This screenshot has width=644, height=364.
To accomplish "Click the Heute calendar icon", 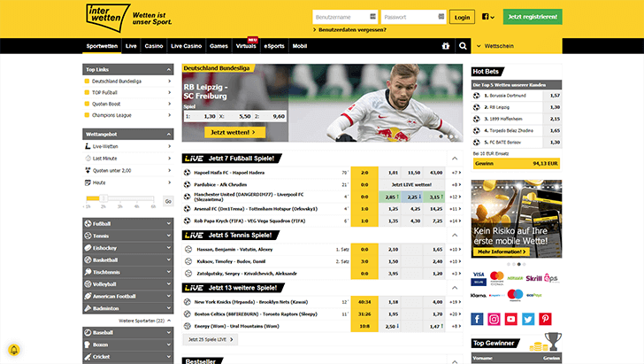I will click(x=88, y=182).
